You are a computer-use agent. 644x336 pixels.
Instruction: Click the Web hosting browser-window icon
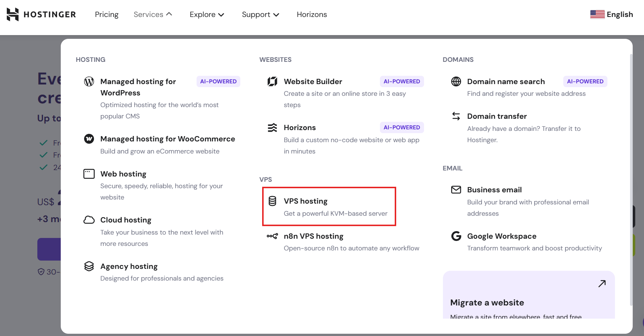click(x=89, y=174)
